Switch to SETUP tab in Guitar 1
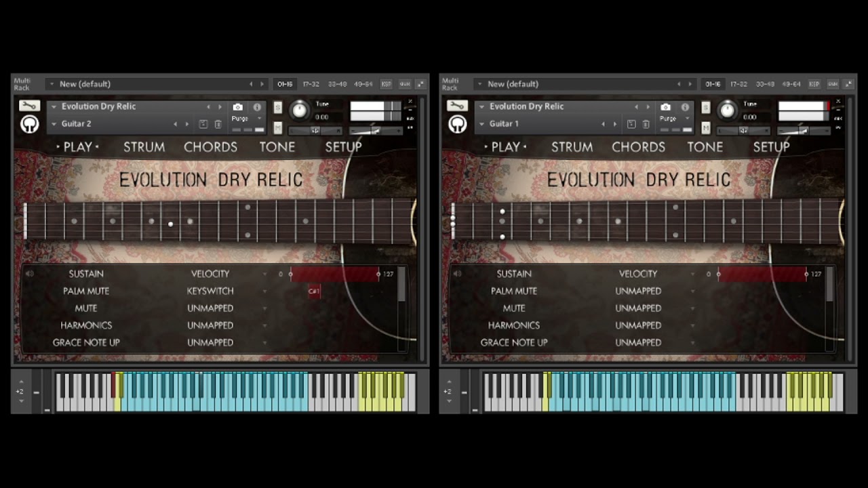Image resolution: width=868 pixels, height=488 pixels. (771, 147)
